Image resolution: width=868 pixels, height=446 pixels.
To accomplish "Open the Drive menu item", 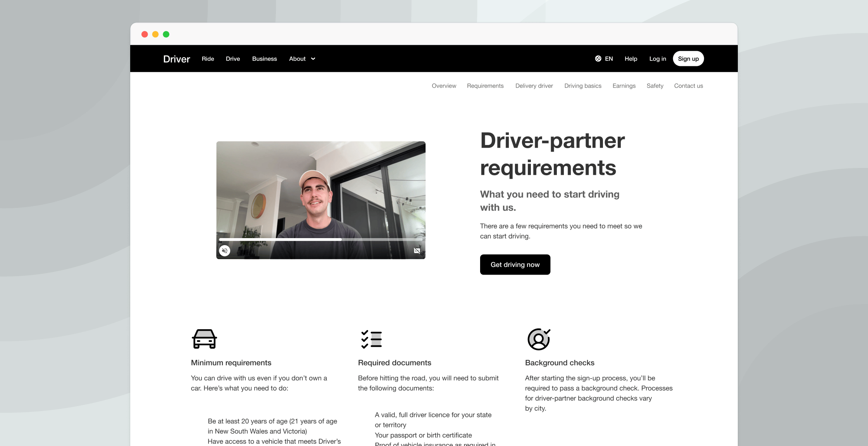I will pos(233,59).
